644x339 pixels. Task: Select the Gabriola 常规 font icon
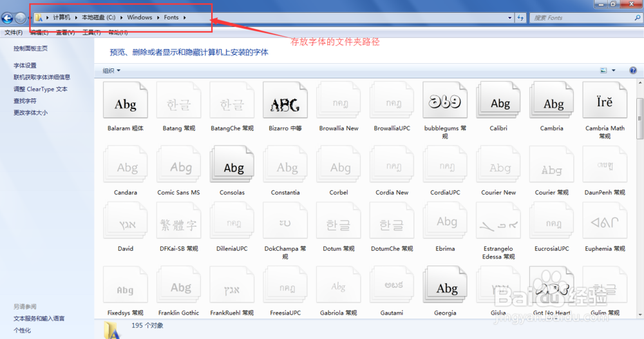click(x=339, y=285)
